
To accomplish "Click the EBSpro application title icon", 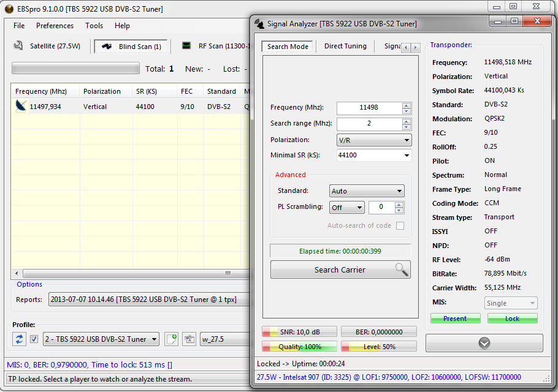I will point(9,9).
